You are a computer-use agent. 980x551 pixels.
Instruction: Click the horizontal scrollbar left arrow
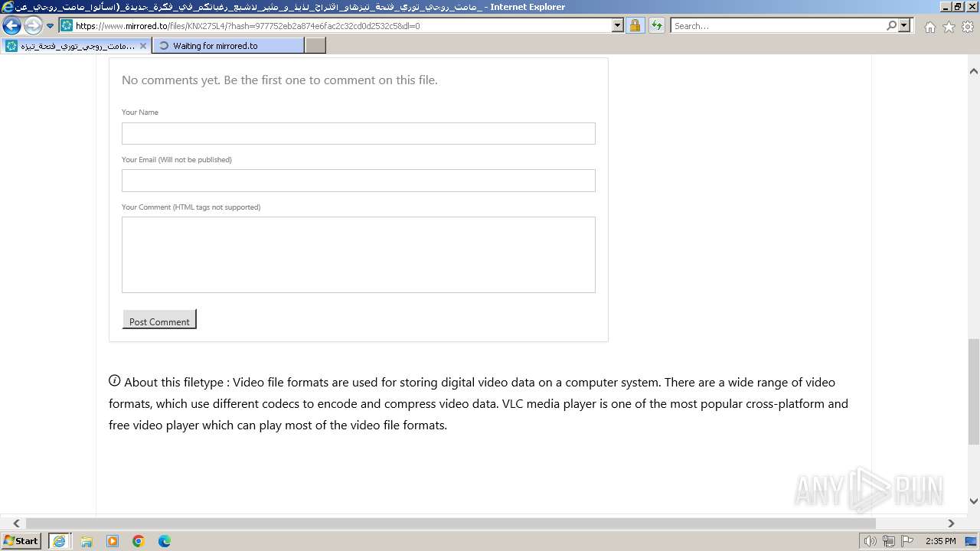[15, 523]
